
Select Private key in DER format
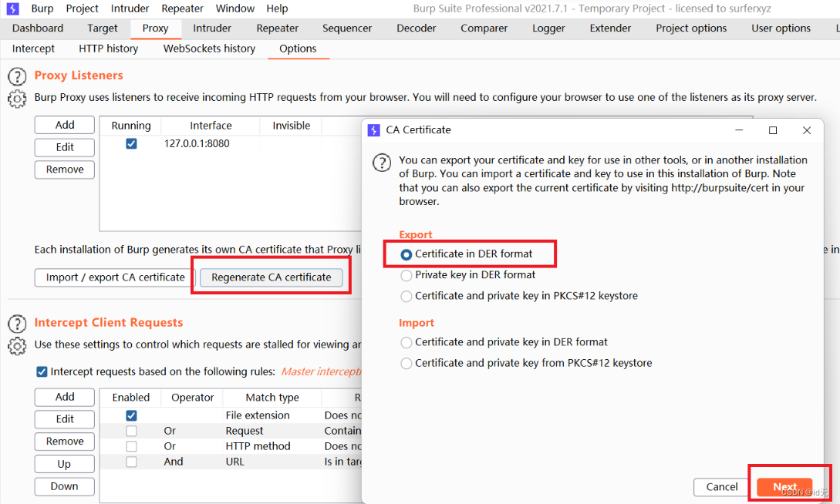pyautogui.click(x=407, y=276)
